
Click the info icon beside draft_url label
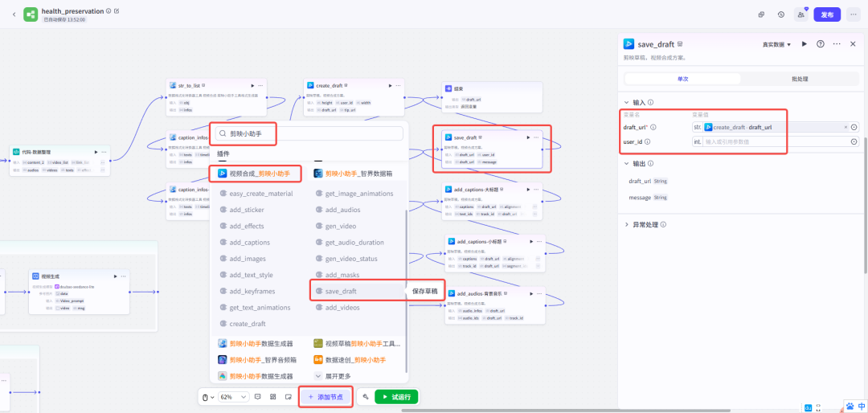coord(653,127)
